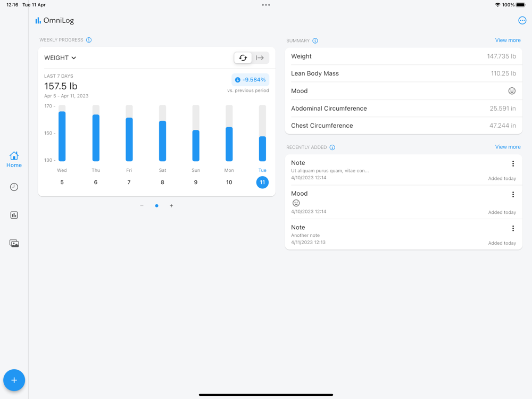Click the 47.244 in chest value
The image size is (532, 399).
coord(503,126)
